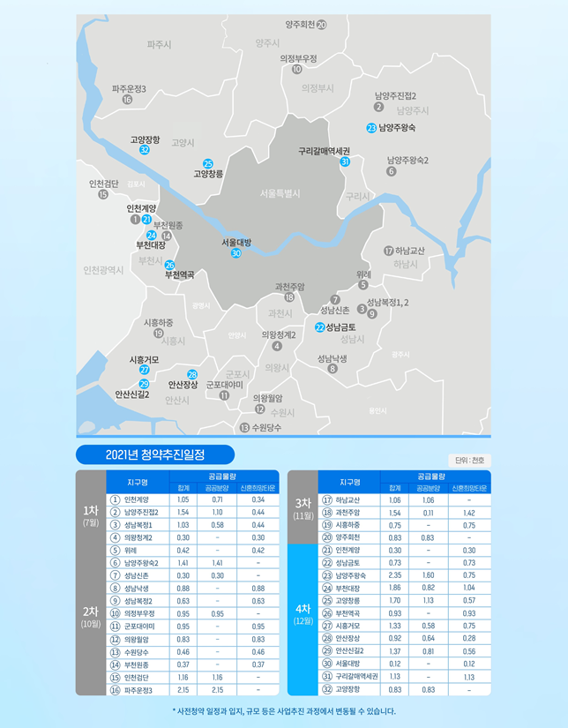Click blue marker 22 beside 성남금토
568x728 pixels.
tap(320, 327)
